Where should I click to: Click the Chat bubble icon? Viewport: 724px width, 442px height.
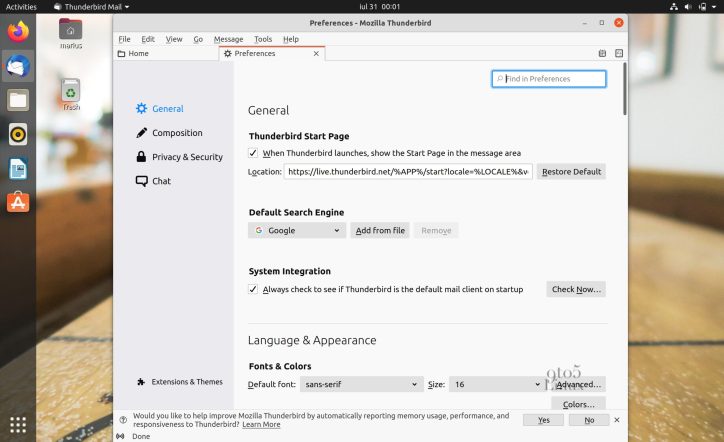(141, 181)
